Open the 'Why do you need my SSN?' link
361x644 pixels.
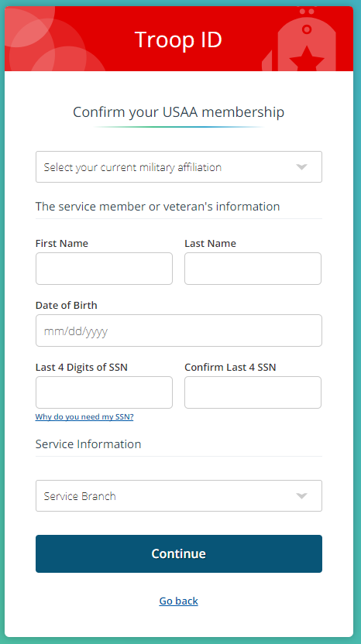pos(84,417)
